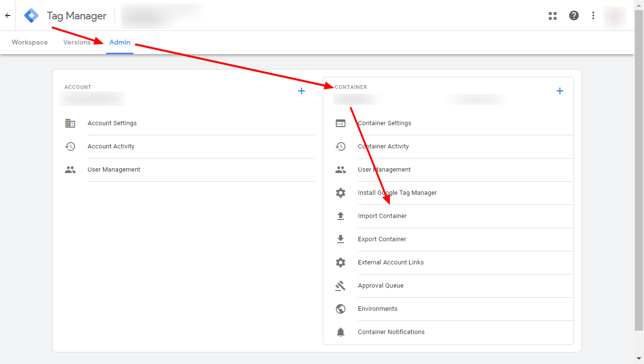Open the help question mark icon
This screenshot has height=364, width=644.
pos(573,15)
